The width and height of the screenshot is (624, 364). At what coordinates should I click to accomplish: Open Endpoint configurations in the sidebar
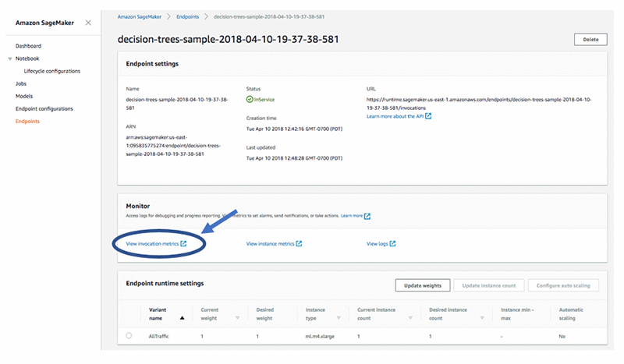[x=44, y=108]
